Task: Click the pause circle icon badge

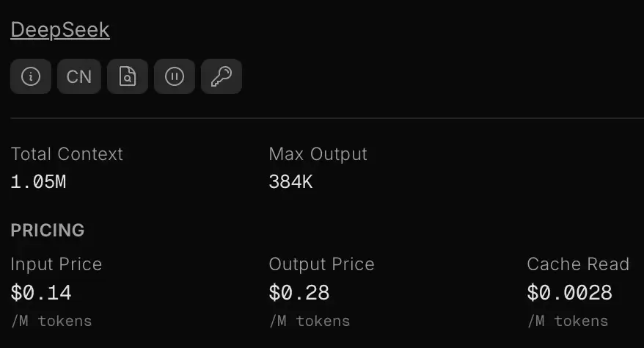Action: click(175, 76)
